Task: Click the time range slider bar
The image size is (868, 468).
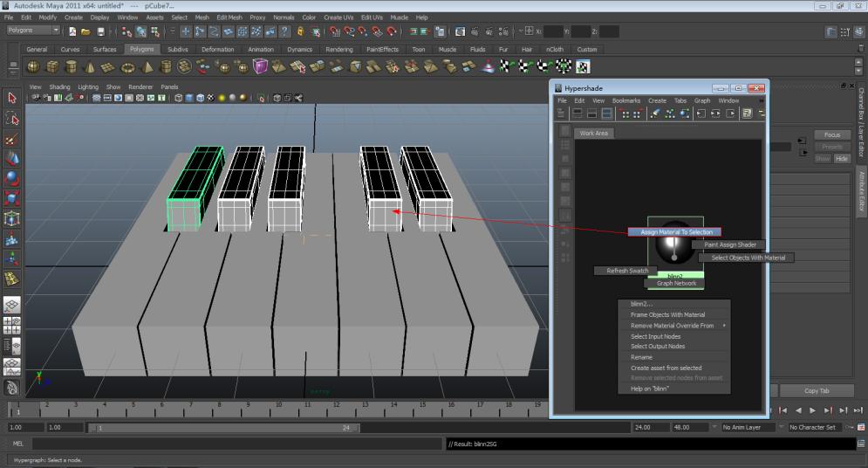Action: (x=222, y=428)
